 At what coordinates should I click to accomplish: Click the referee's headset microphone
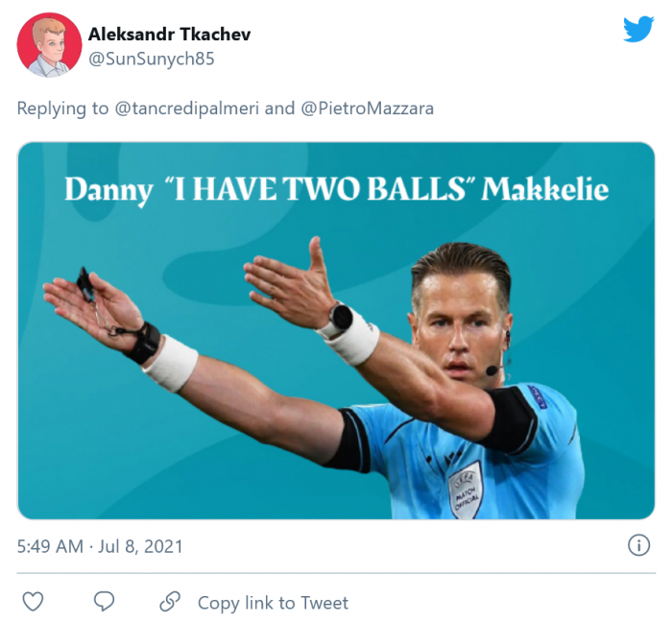[x=493, y=370]
